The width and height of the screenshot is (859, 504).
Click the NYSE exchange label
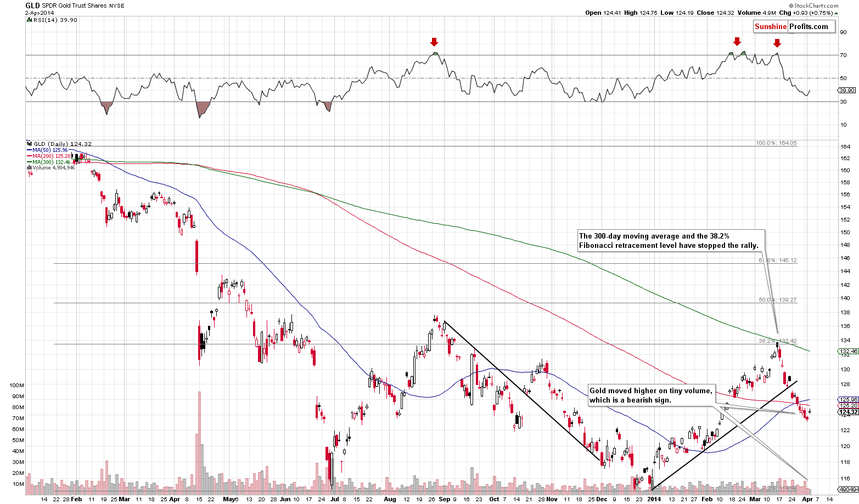117,6
